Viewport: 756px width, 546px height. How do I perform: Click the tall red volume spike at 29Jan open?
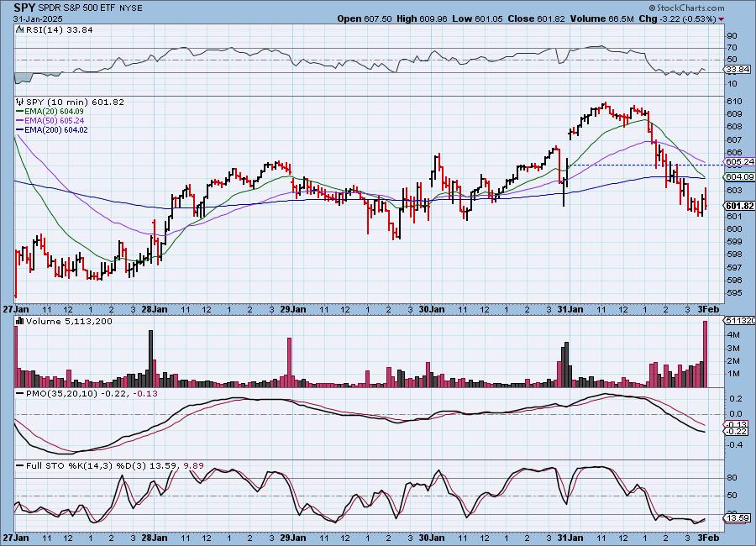(x=290, y=362)
